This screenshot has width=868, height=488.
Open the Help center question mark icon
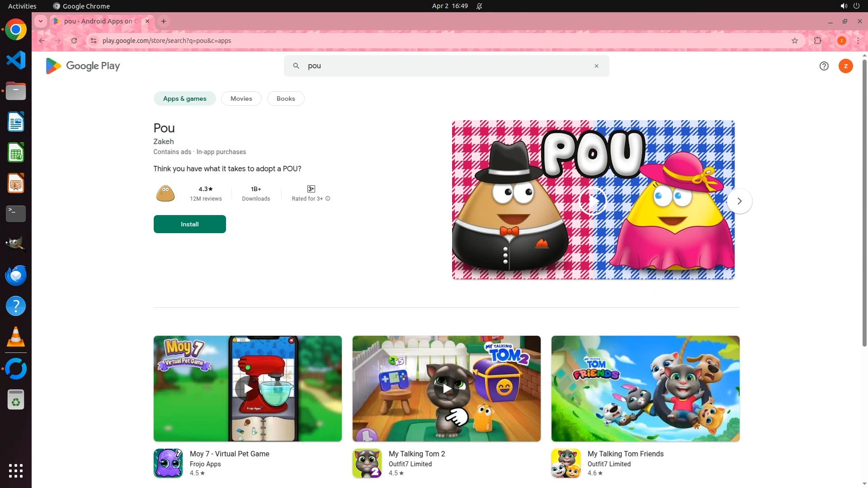pyautogui.click(x=824, y=66)
